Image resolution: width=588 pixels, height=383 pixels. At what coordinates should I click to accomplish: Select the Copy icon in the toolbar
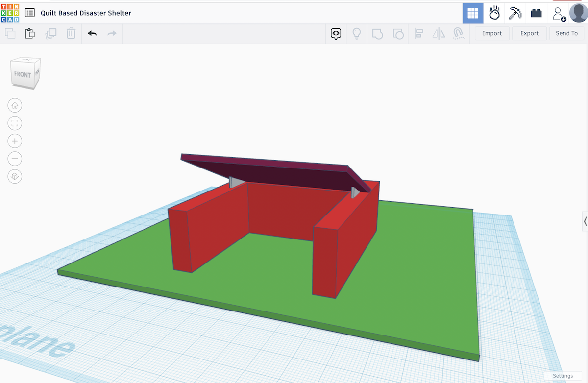[x=10, y=33]
